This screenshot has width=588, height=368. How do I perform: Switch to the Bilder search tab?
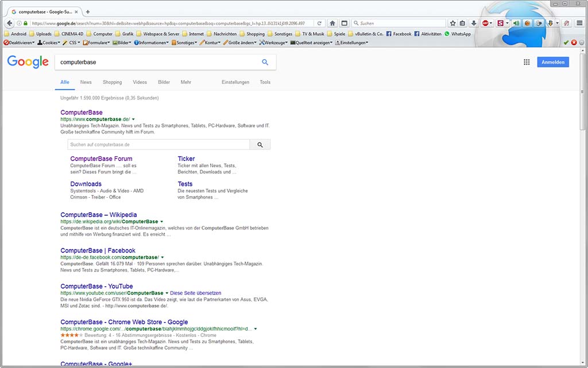[164, 82]
